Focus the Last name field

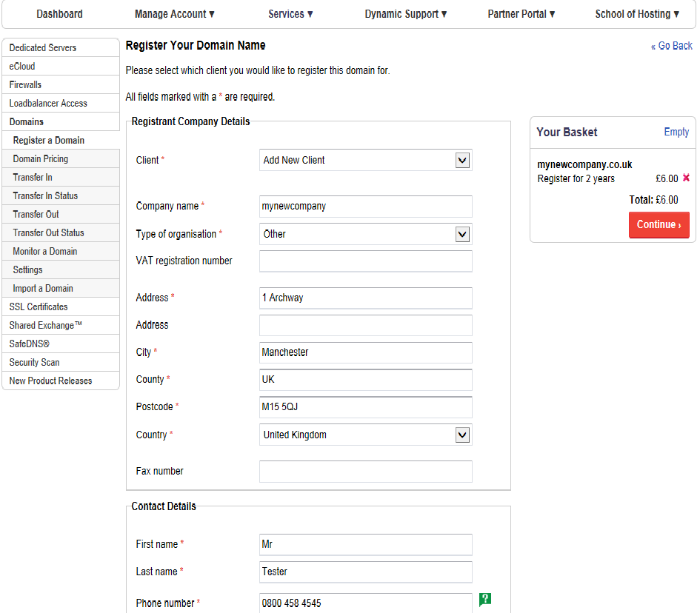pos(366,572)
